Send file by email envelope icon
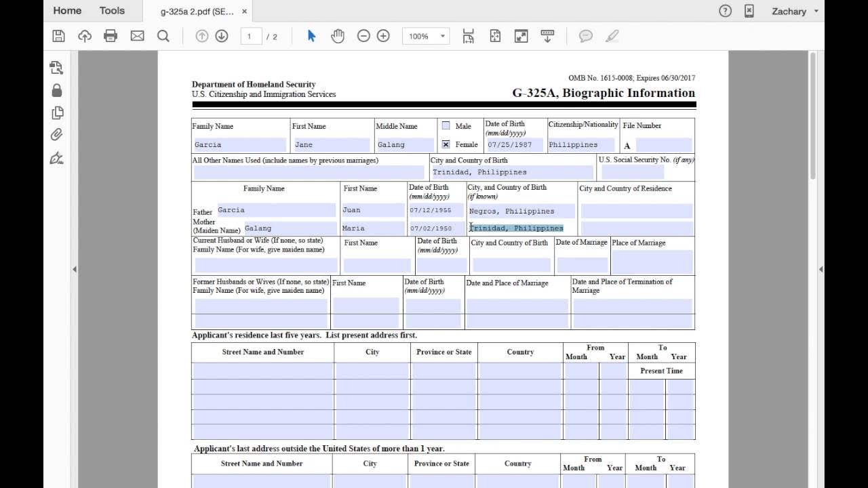Image resolution: width=868 pixels, height=488 pixels. tap(138, 36)
